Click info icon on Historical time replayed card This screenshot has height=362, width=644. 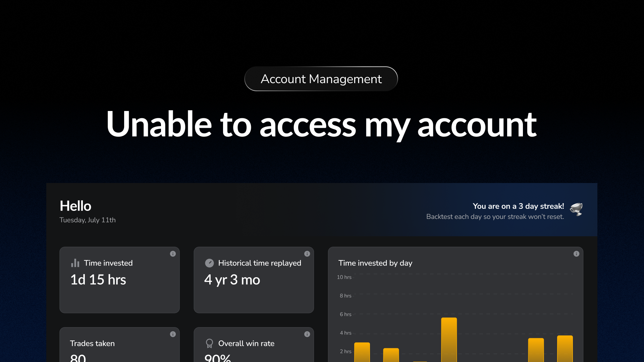pyautogui.click(x=307, y=254)
